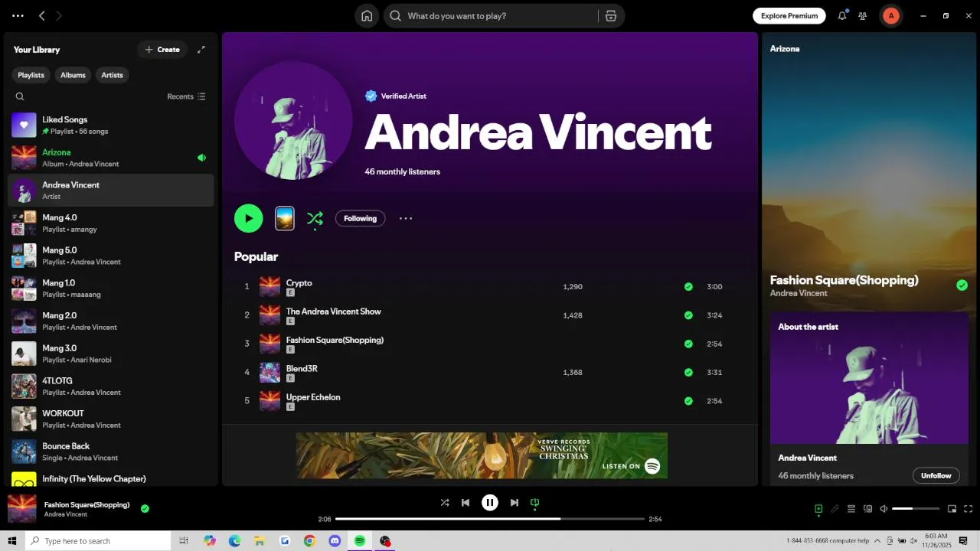Open the 4TLOTG playlist
The height and width of the screenshot is (551, 980).
tap(111, 386)
